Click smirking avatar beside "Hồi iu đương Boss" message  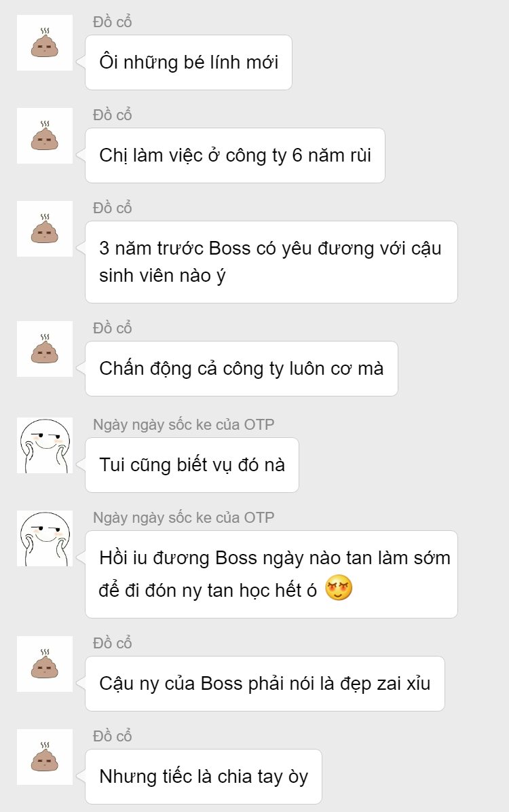tap(45, 538)
